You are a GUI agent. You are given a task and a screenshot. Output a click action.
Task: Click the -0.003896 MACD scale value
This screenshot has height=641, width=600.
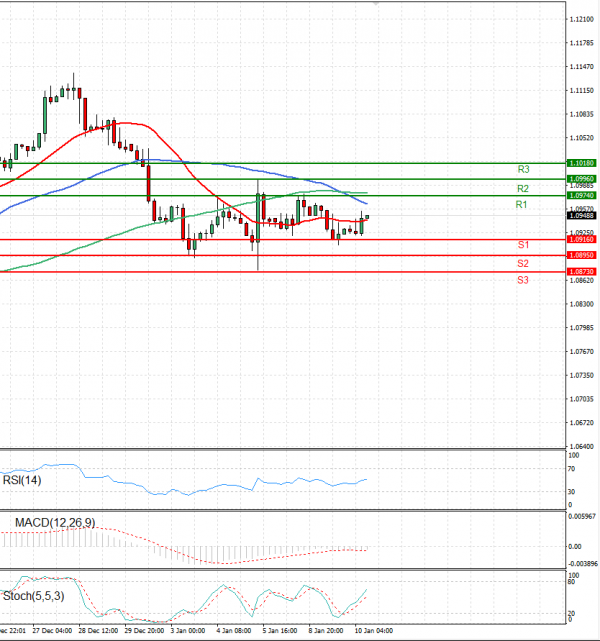[x=583, y=564]
